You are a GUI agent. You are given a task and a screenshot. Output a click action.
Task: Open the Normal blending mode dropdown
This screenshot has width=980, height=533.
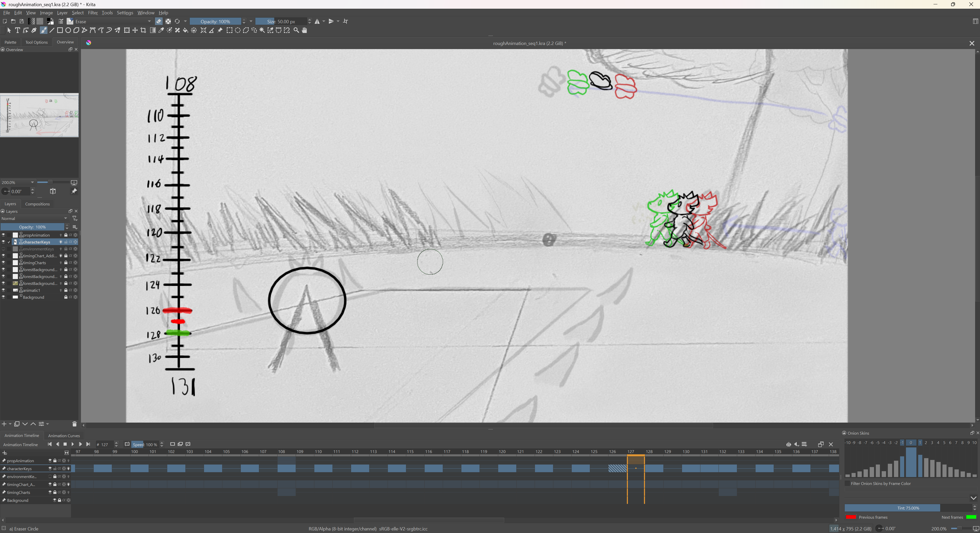[34, 218]
